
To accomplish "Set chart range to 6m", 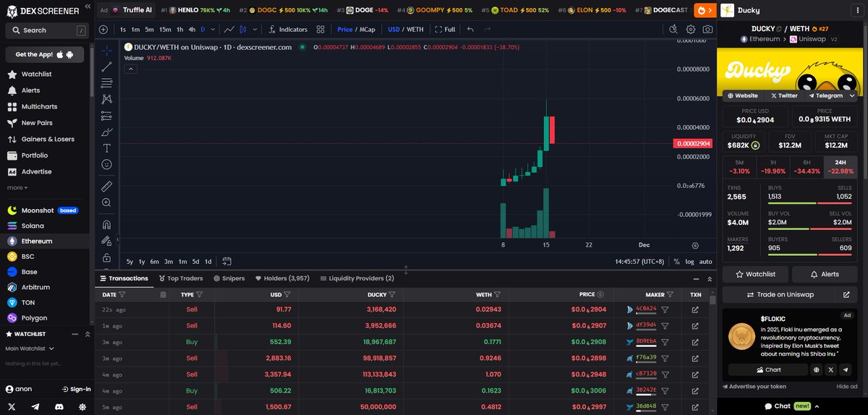I will click(155, 261).
